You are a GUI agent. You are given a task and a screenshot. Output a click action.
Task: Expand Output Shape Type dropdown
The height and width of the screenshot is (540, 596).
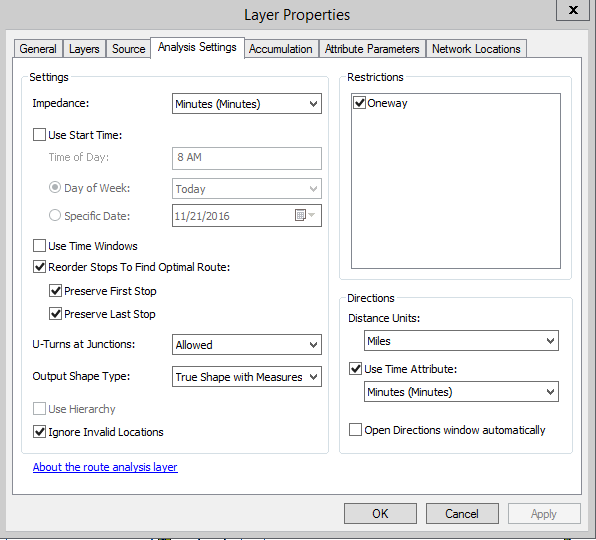click(247, 377)
